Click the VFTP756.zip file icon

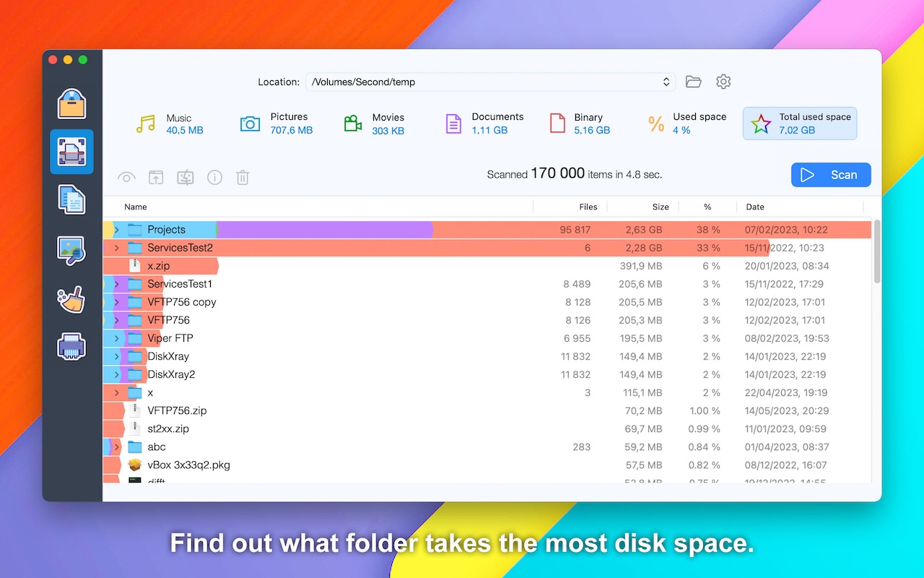pyautogui.click(x=134, y=410)
